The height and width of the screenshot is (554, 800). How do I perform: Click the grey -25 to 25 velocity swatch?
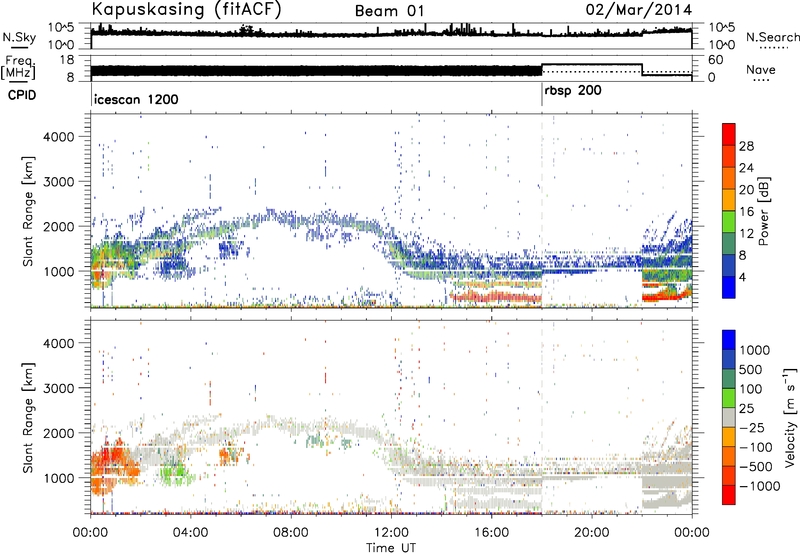pyautogui.click(x=729, y=417)
